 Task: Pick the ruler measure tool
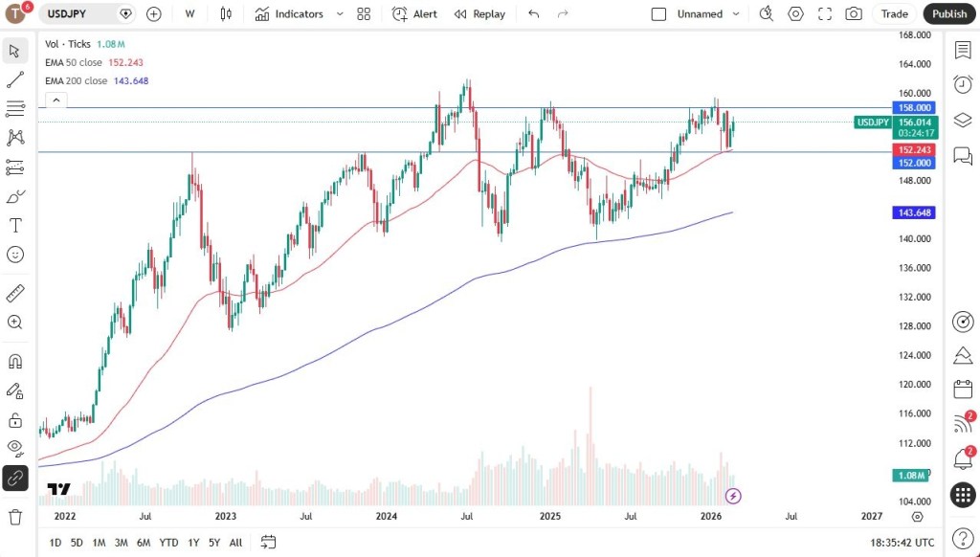coord(15,293)
